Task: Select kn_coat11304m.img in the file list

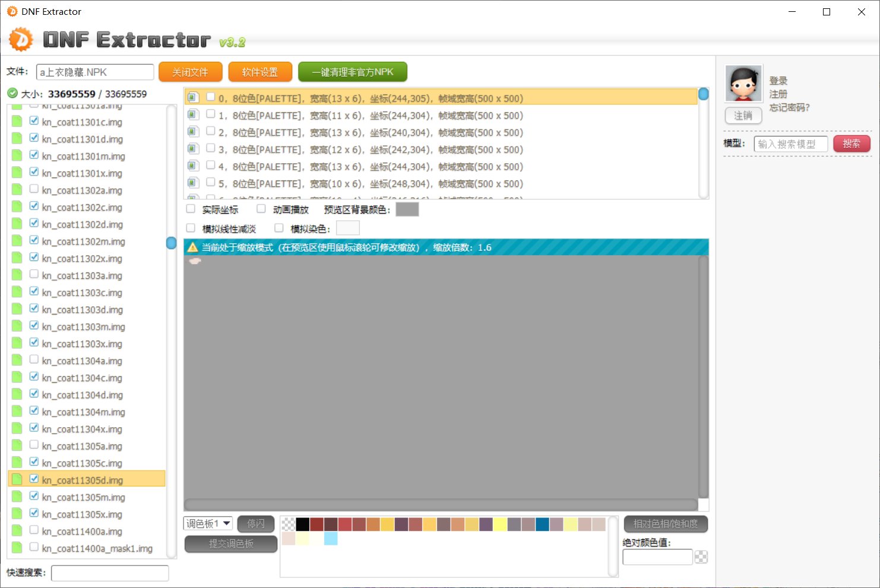Action: coord(83,412)
